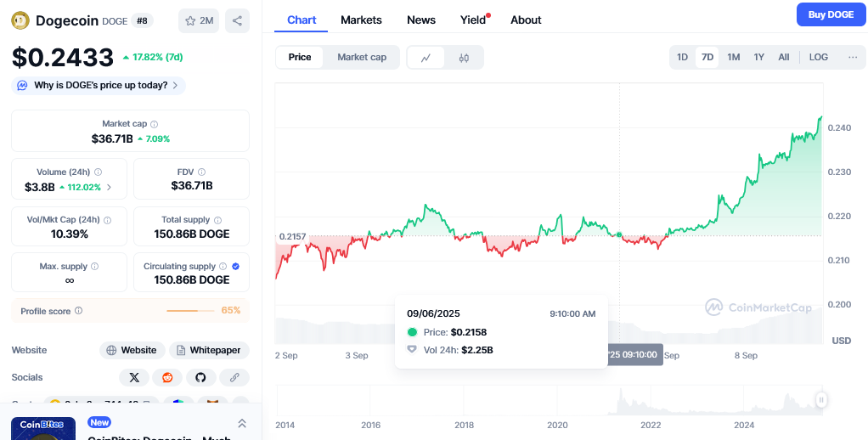Set chart range to All
868x440 pixels.
coord(783,57)
